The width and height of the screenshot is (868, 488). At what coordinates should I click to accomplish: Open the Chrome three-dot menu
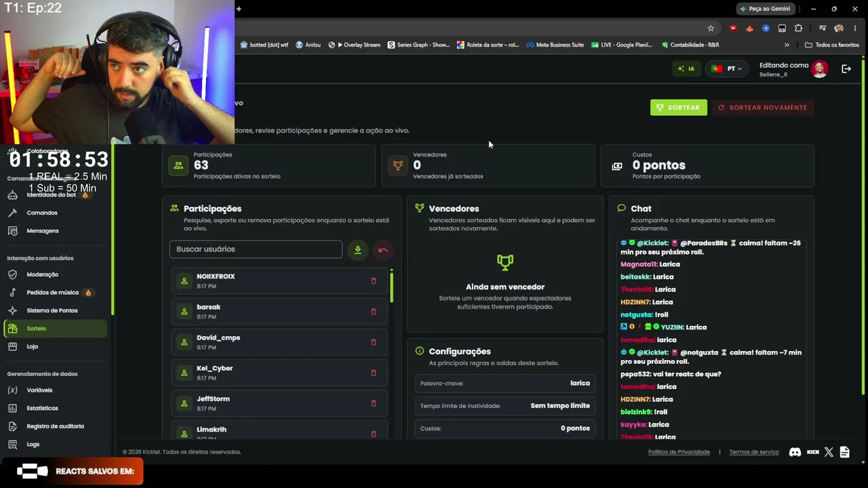pos(854,28)
